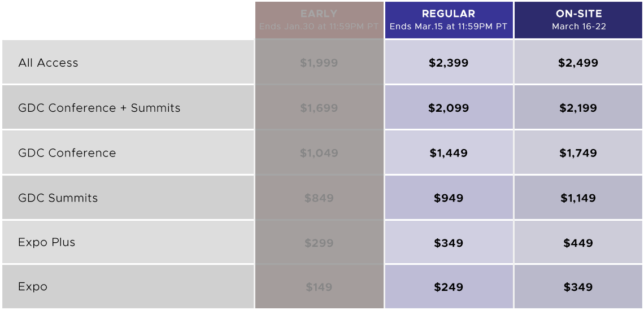Click the GDC Conference + Summits label

pos(99,108)
